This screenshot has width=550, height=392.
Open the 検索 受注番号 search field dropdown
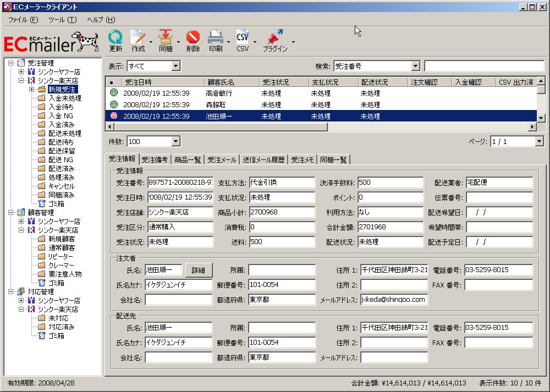coord(415,66)
